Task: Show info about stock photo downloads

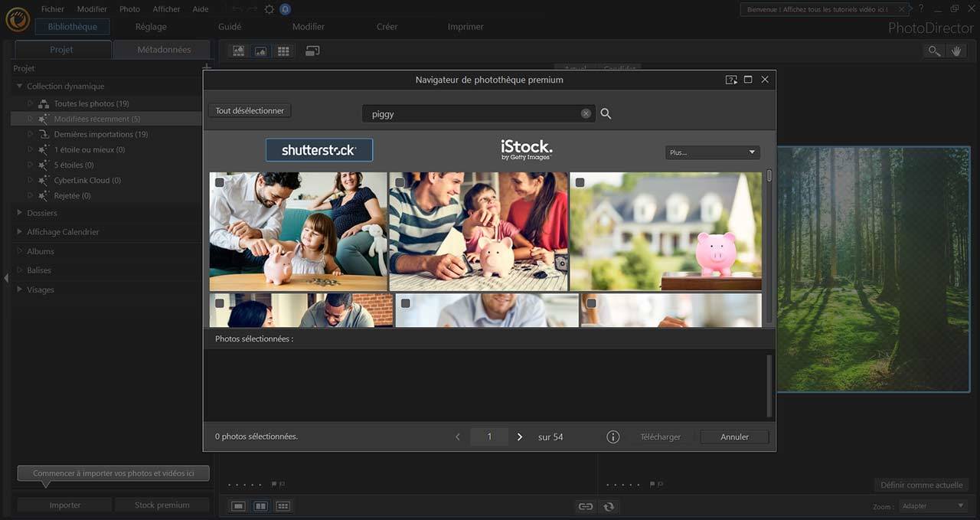Action: pos(612,437)
